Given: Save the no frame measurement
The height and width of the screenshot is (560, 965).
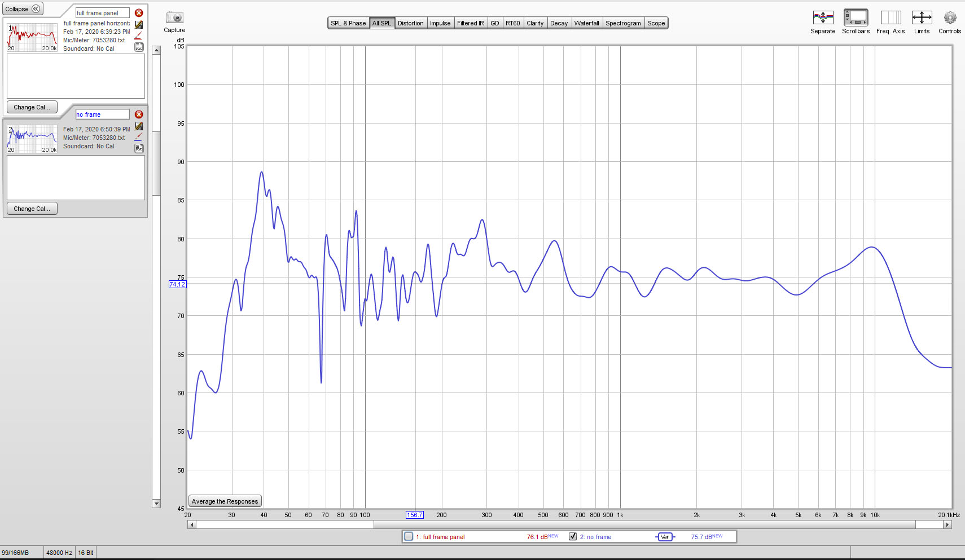Looking at the screenshot, I should 139,126.
